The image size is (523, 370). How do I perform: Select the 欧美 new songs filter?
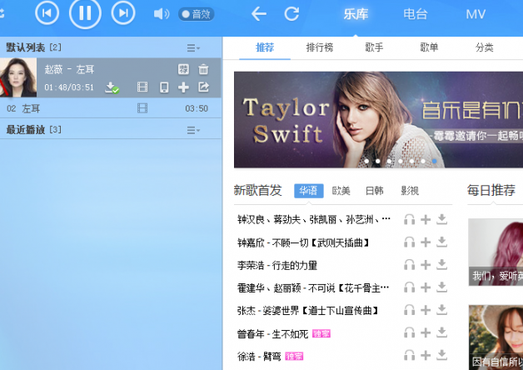coord(341,191)
